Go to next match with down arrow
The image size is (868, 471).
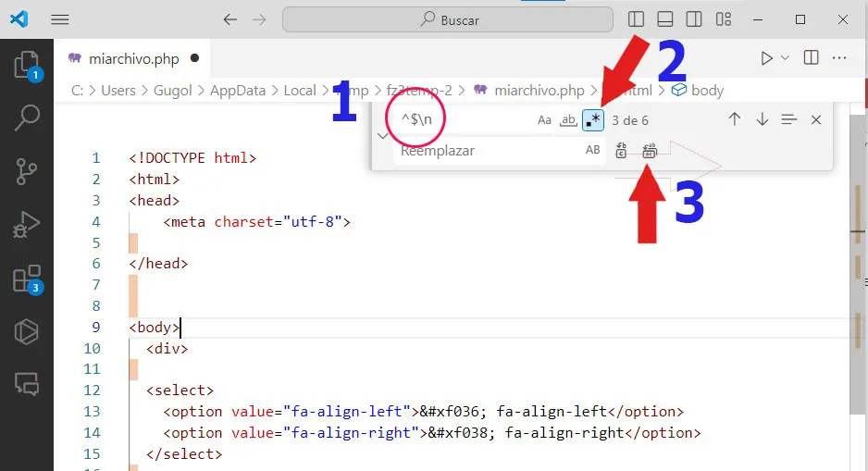(763, 119)
